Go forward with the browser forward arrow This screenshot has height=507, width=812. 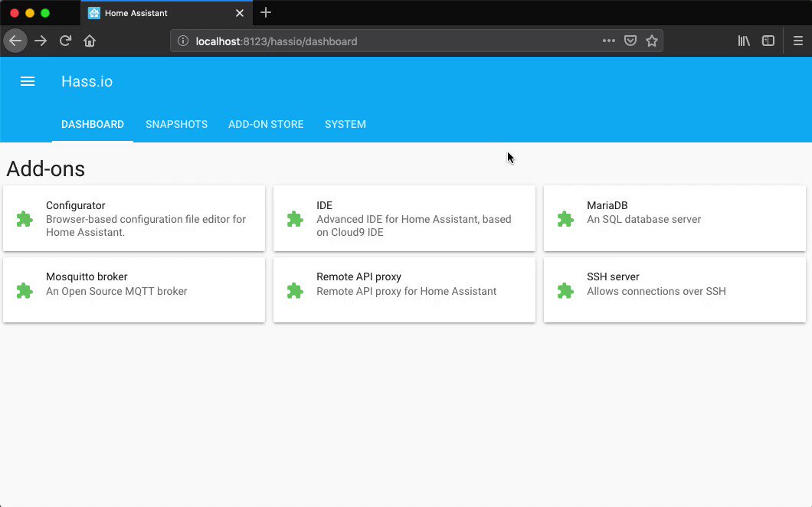point(41,41)
